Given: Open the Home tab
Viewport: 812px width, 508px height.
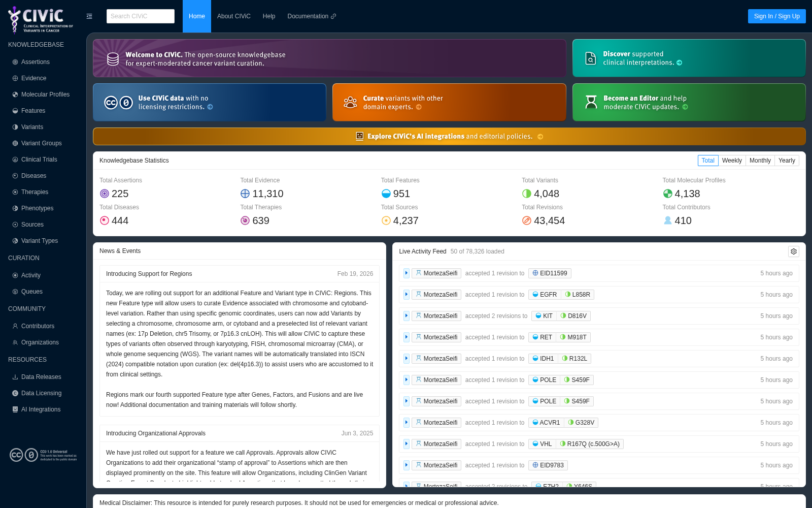Looking at the screenshot, I should 197,16.
